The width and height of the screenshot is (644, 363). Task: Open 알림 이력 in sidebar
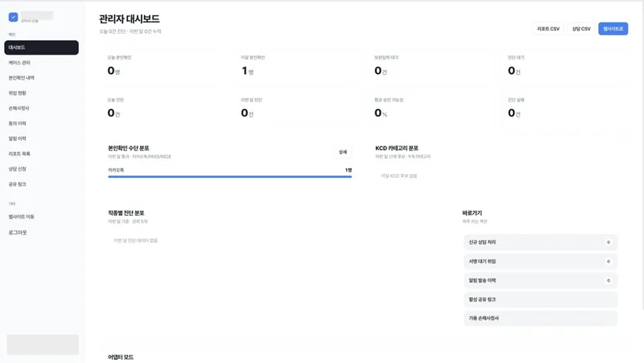coord(42,138)
